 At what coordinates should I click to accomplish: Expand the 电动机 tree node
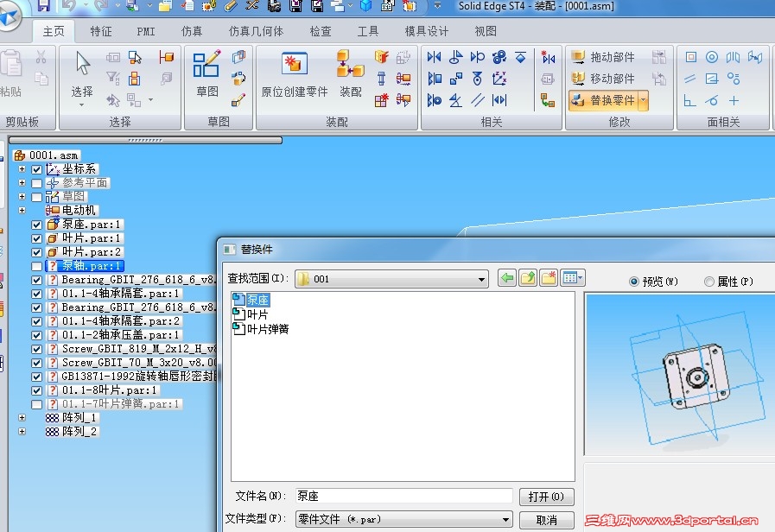pos(22,211)
